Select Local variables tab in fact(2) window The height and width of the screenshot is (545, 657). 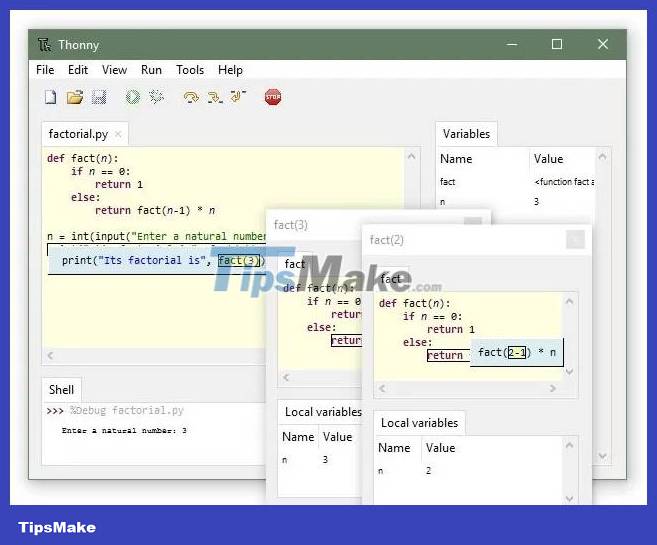pyautogui.click(x=419, y=423)
